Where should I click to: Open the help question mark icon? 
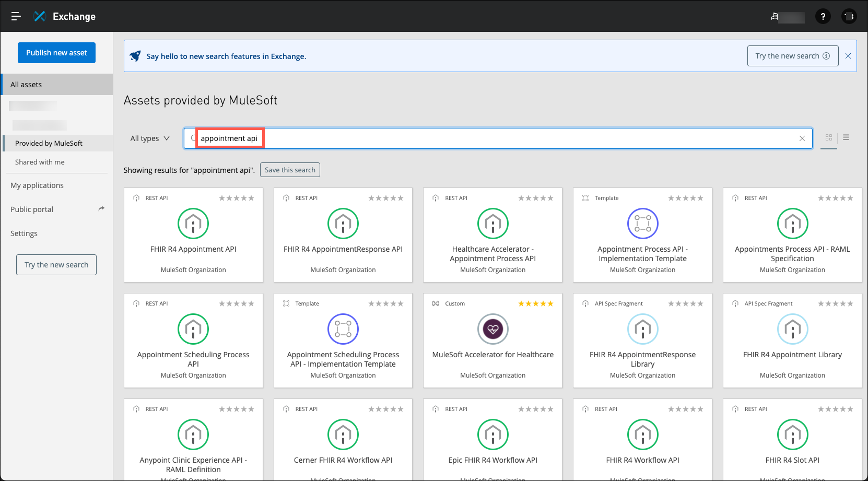point(823,17)
